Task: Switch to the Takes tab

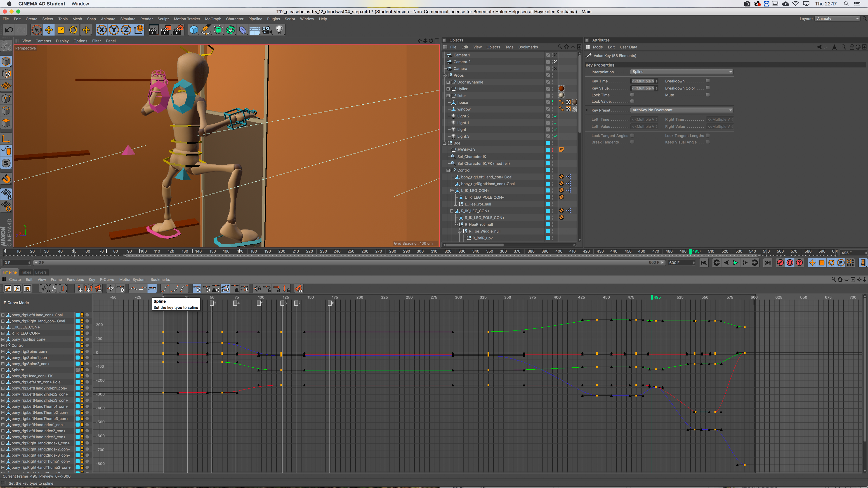Action: click(x=26, y=272)
